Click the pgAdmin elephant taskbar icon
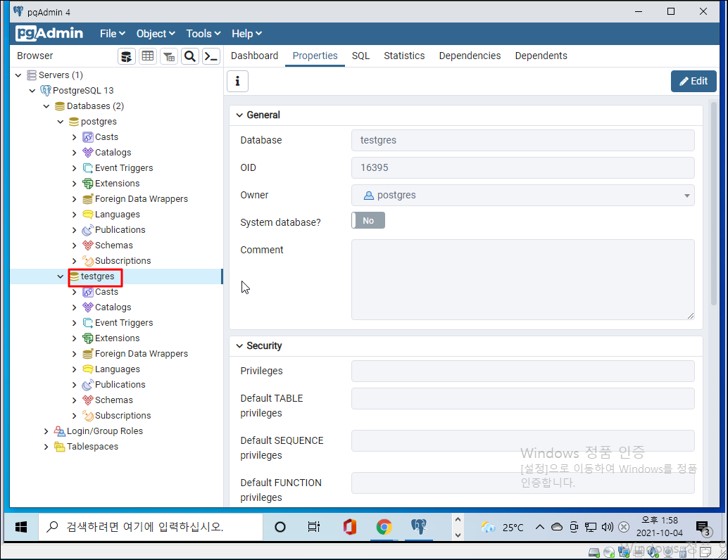The width and height of the screenshot is (728, 560). pos(418,527)
